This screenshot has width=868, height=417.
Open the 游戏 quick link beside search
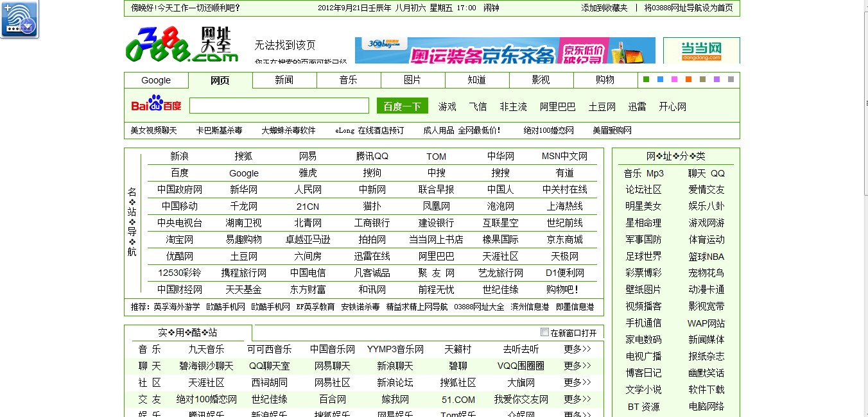[447, 106]
